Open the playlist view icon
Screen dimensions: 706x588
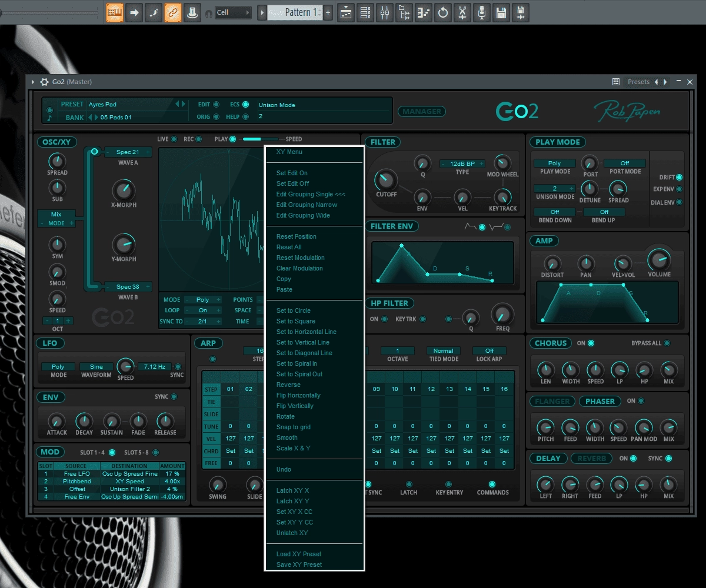coord(346,12)
